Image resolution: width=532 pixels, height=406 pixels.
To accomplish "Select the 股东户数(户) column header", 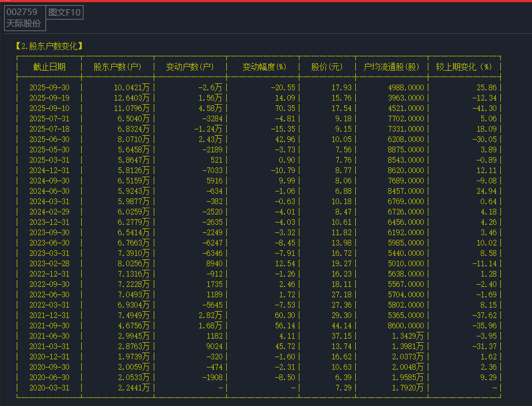I will coord(117,67).
